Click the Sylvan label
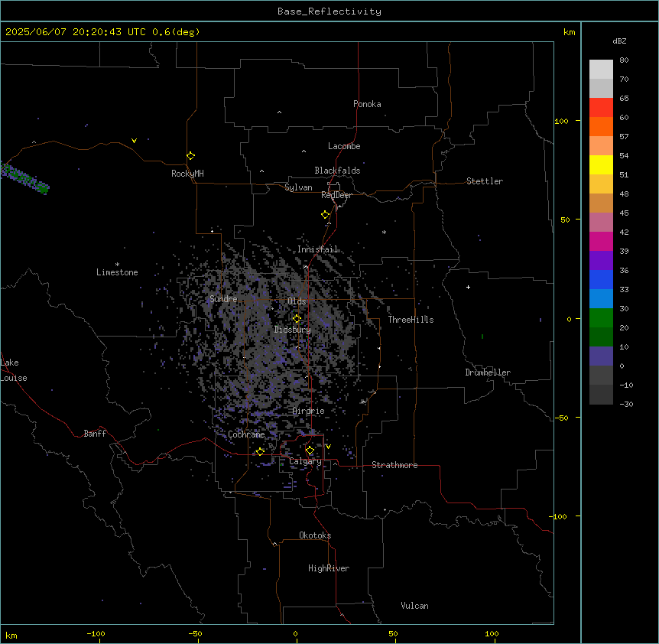659x644 pixels. pos(298,187)
